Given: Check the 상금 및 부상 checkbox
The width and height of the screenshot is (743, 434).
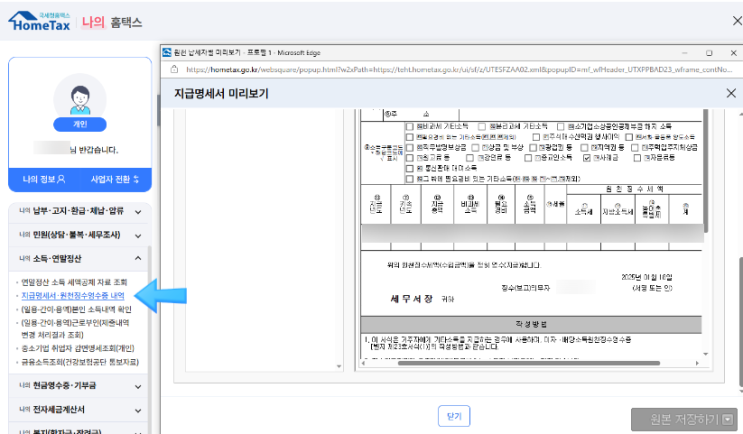Looking at the screenshot, I should pyautogui.click(x=475, y=148).
